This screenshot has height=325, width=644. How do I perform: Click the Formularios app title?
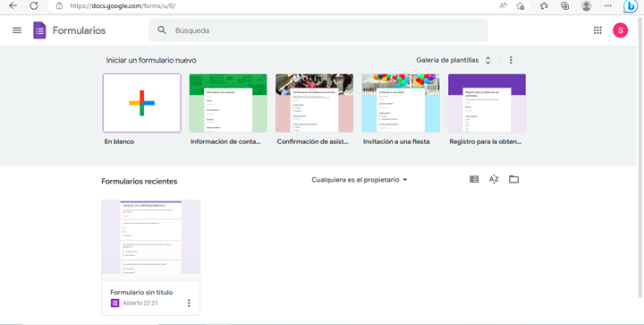tap(80, 30)
